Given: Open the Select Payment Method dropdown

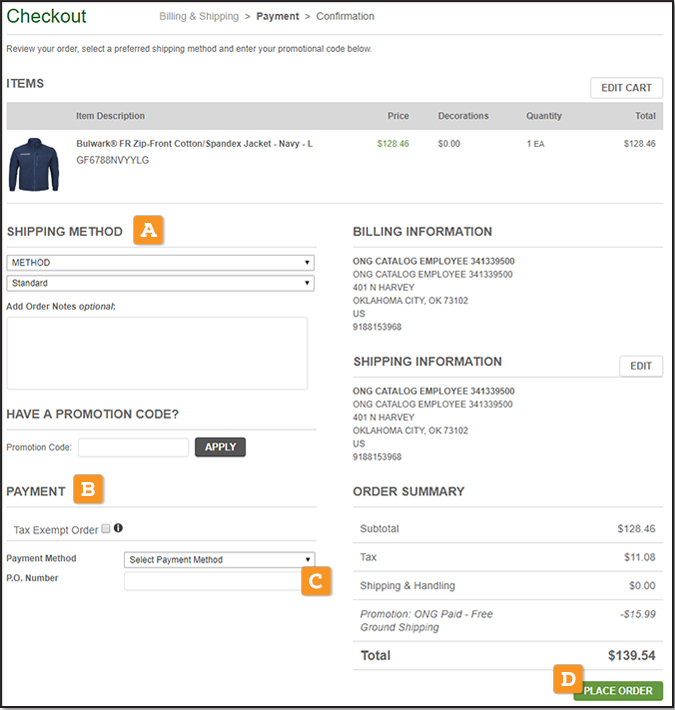Looking at the screenshot, I should pyautogui.click(x=219, y=560).
